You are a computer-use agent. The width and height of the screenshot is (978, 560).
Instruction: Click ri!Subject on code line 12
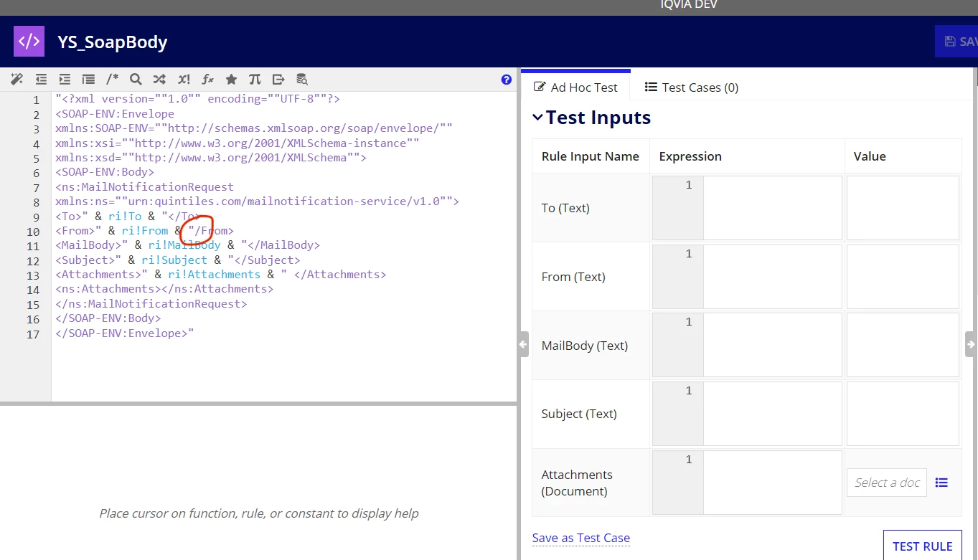click(x=174, y=260)
